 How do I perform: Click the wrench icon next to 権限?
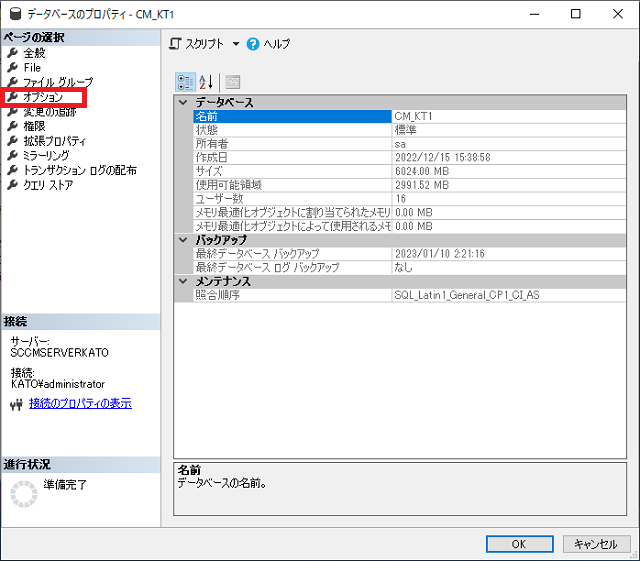pos(12,126)
